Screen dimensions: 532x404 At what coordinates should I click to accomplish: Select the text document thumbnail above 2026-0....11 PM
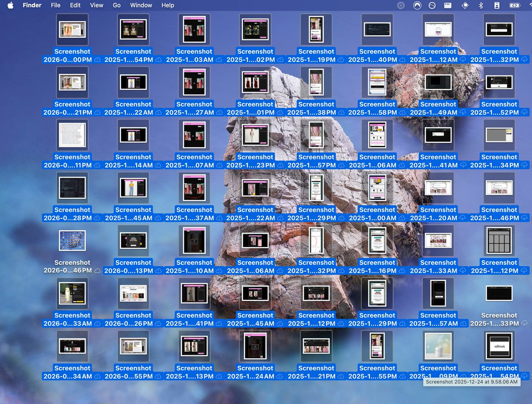coord(72,135)
